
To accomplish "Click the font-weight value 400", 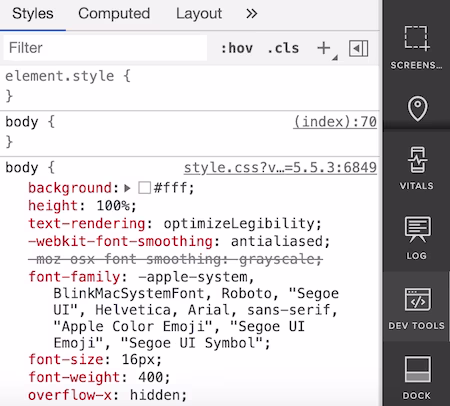I will [x=150, y=377].
